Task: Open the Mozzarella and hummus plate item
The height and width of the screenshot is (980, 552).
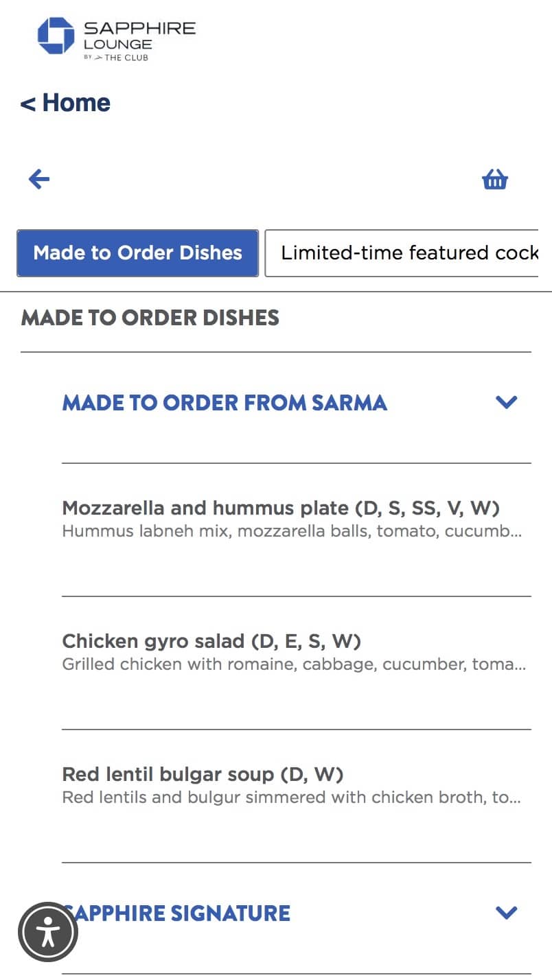Action: click(280, 508)
